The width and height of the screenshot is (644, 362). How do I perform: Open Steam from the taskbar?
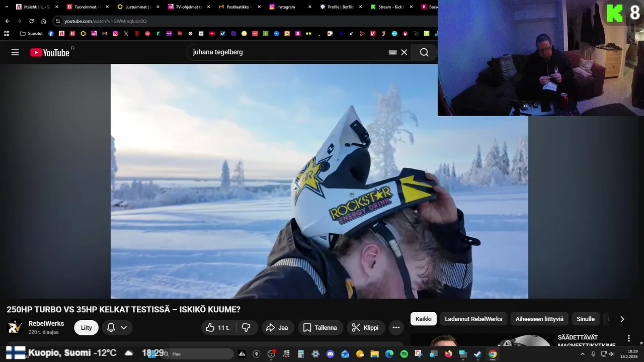coord(477,354)
